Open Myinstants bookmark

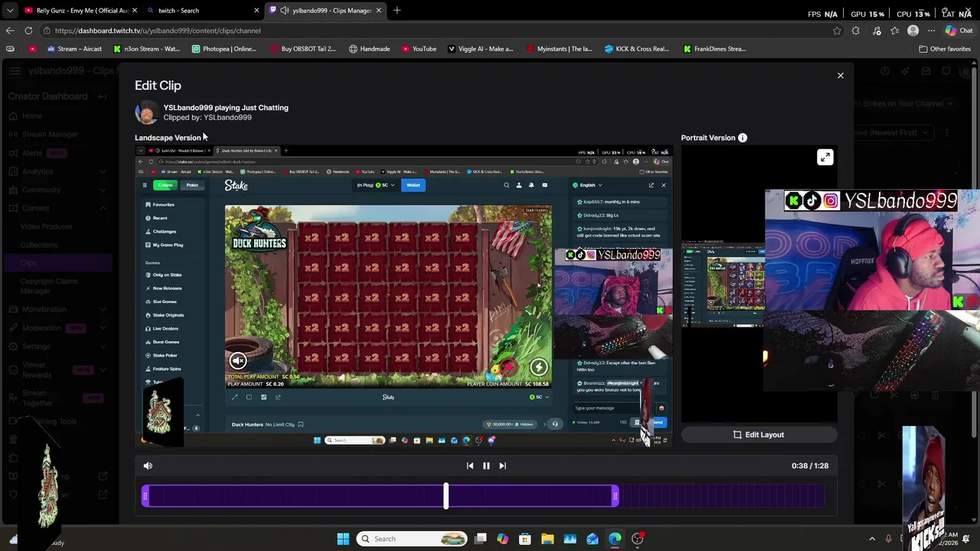[x=559, y=49]
